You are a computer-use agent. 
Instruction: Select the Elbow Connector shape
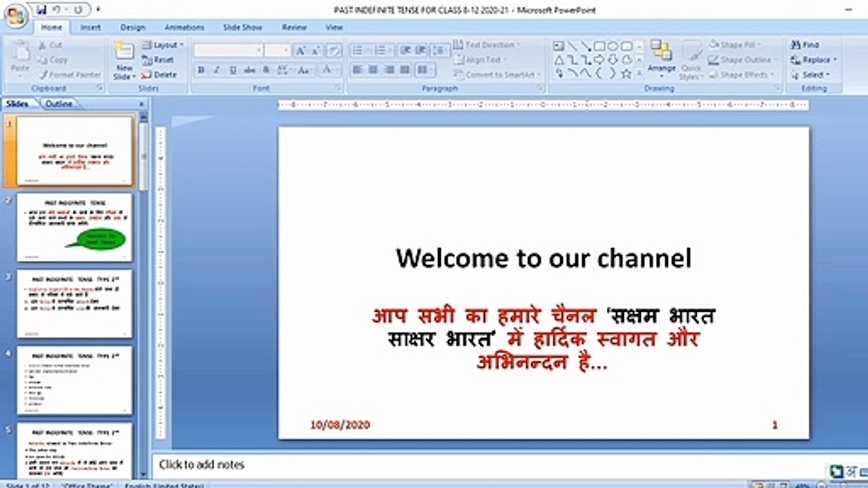[x=572, y=60]
